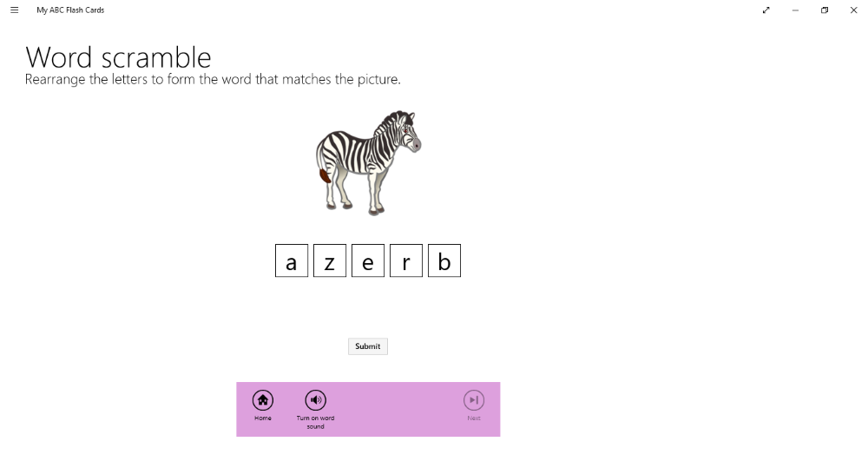Click 'Turn on word sound' label text

click(316, 422)
